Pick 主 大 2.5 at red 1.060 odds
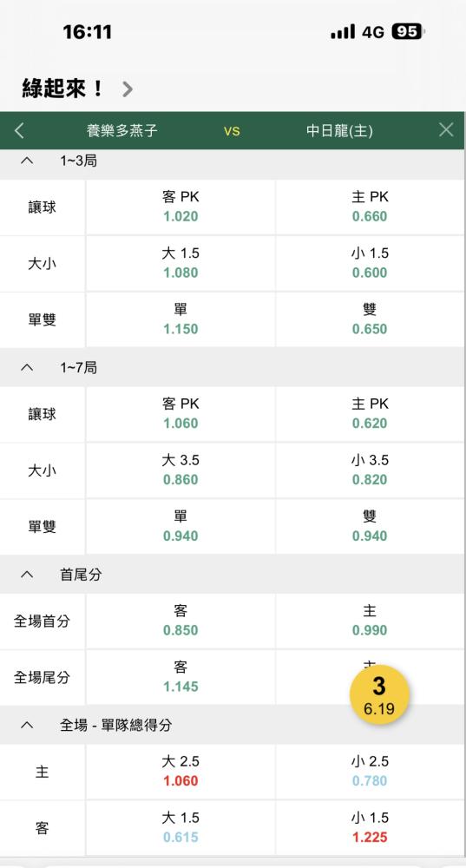The image size is (466, 868). 180,772
